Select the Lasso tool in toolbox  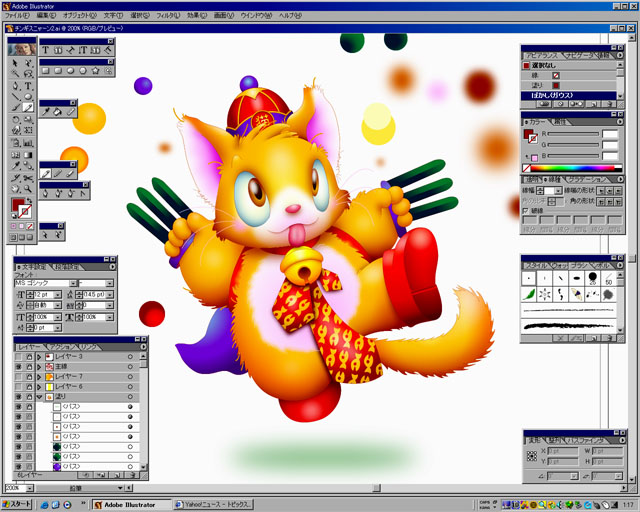[28, 74]
